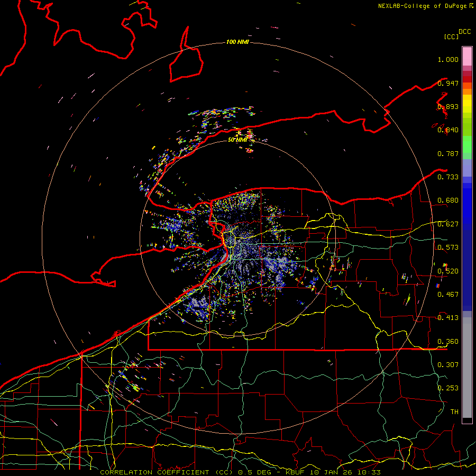Click the 0.787 color scale value
Viewport: 476px width, 476px height.
[x=448, y=153]
